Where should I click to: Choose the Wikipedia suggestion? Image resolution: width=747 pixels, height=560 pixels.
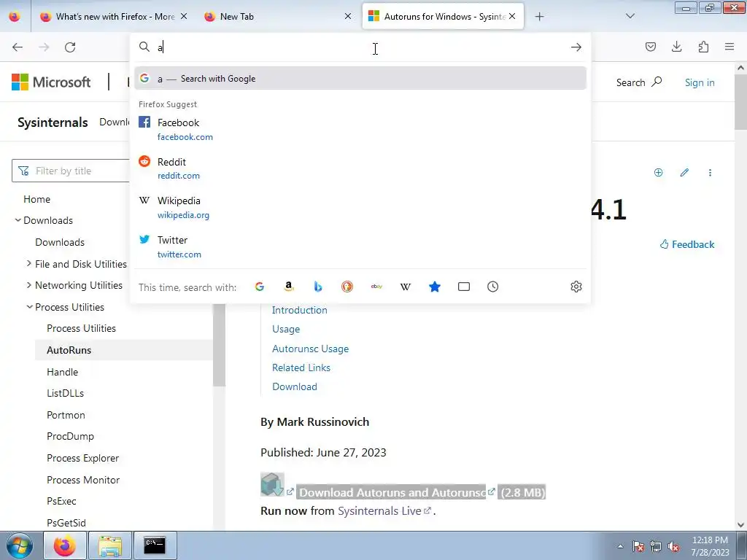(360, 208)
